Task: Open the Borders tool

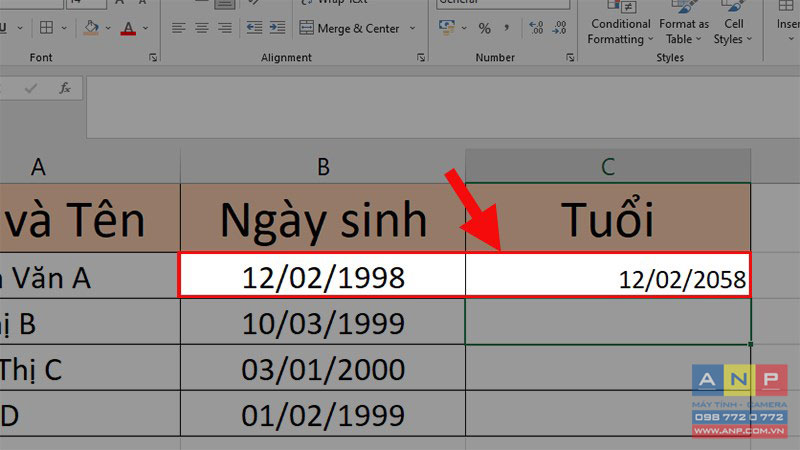Action: (x=46, y=28)
